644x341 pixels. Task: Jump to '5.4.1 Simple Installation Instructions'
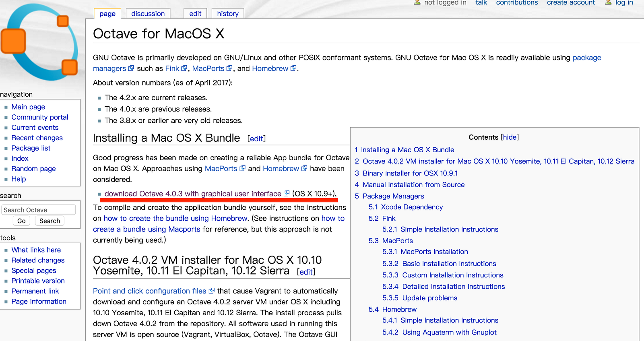[440, 320]
